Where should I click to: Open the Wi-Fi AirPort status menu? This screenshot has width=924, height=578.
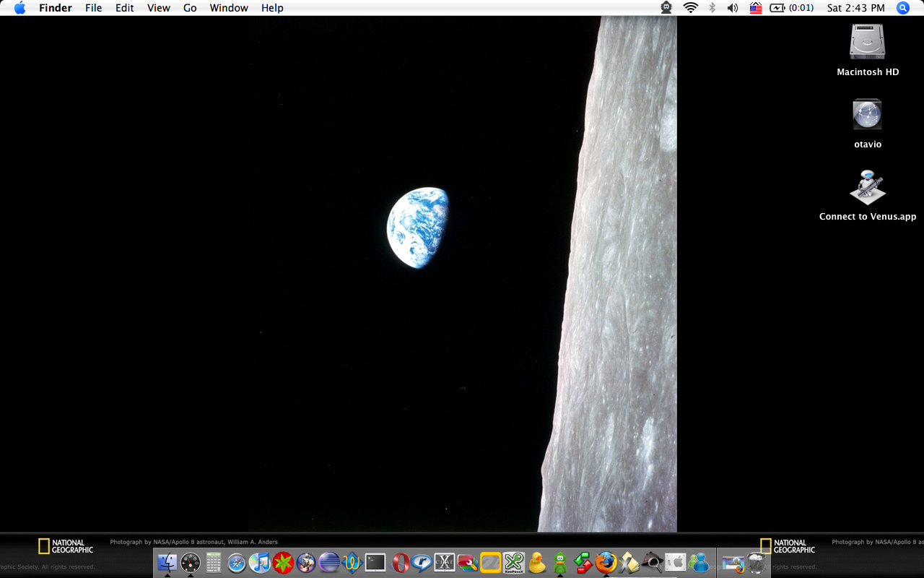pos(691,8)
